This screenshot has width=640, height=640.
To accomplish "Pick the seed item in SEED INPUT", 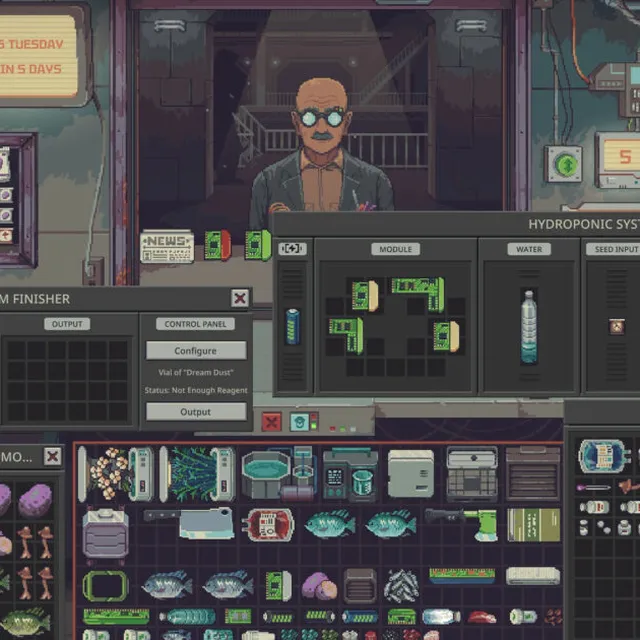I will coord(617,327).
